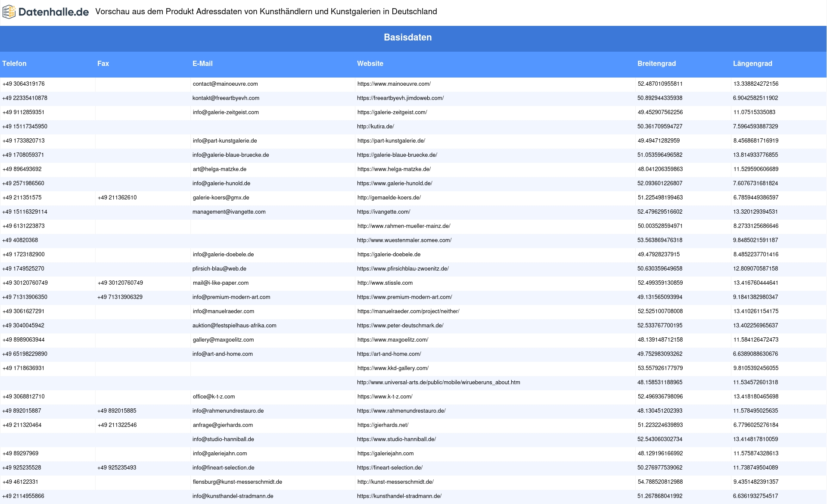
Task: Select email office@k-t-z.com
Action: point(214,397)
